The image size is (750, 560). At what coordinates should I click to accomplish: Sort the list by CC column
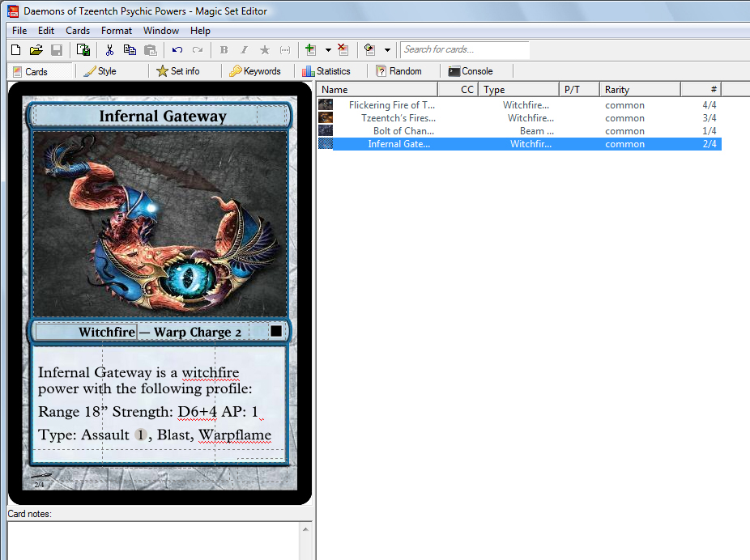click(458, 89)
